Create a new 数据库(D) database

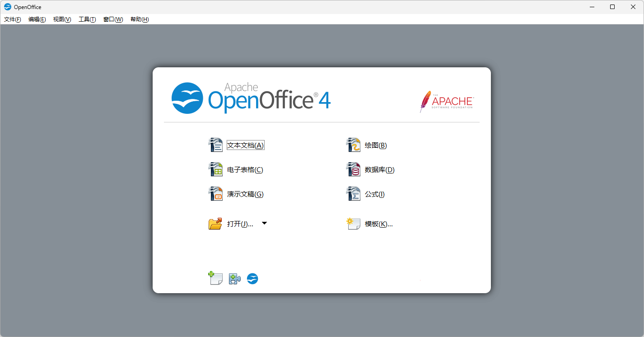click(x=370, y=170)
